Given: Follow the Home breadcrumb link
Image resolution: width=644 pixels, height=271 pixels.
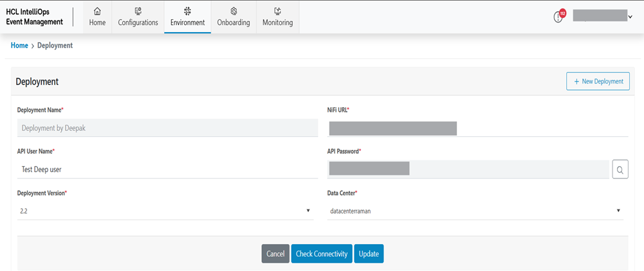Looking at the screenshot, I should pyautogui.click(x=19, y=46).
